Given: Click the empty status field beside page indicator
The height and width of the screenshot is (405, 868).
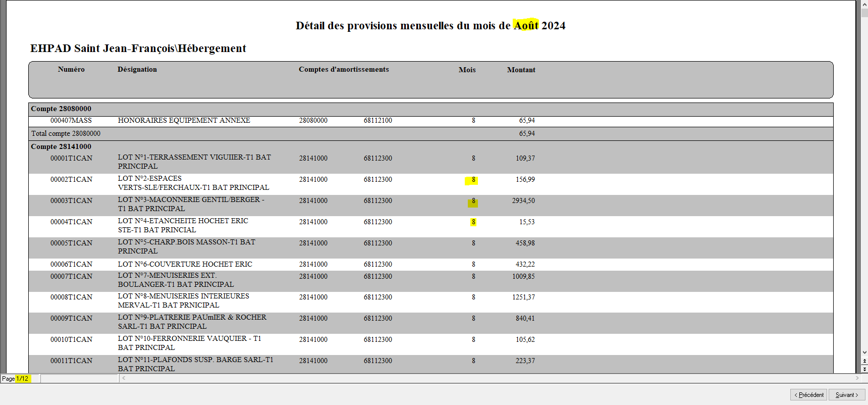Looking at the screenshot, I should 80,379.
